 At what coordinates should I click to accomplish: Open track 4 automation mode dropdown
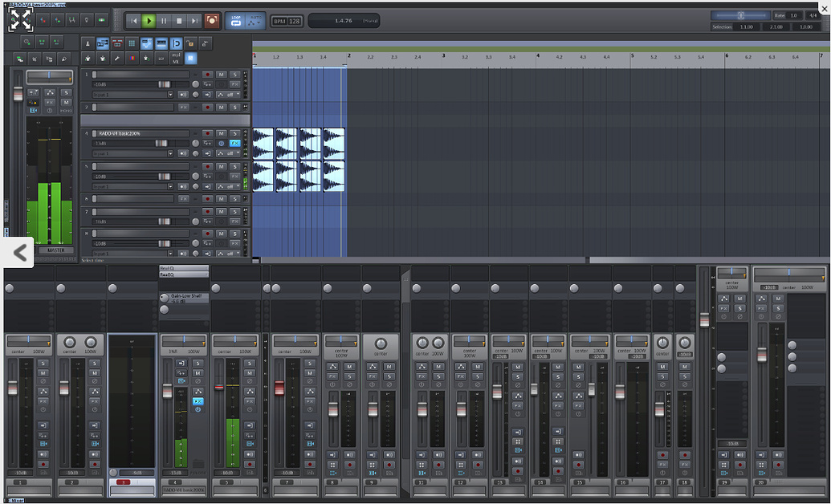click(x=228, y=153)
